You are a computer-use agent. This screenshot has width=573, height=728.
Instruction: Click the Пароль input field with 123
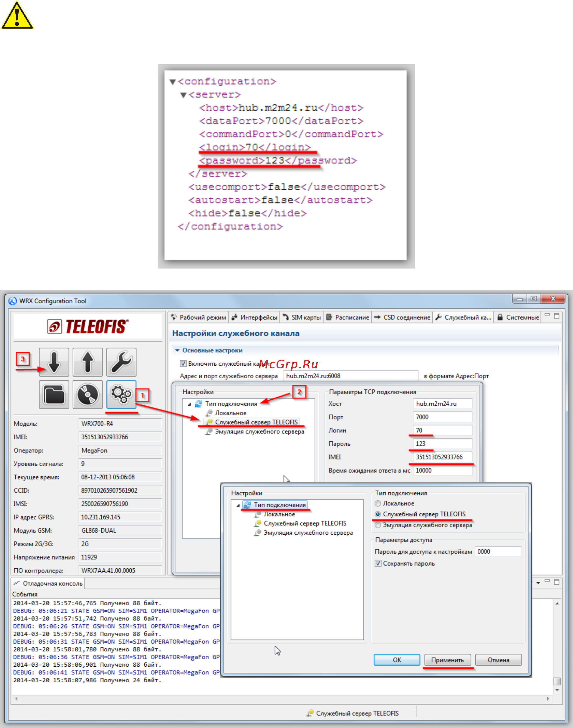tap(443, 444)
